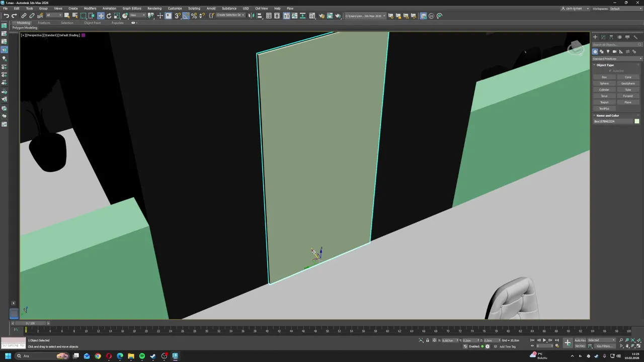
Task: Open the user account cem işmen dropdown
Action: pos(576,9)
